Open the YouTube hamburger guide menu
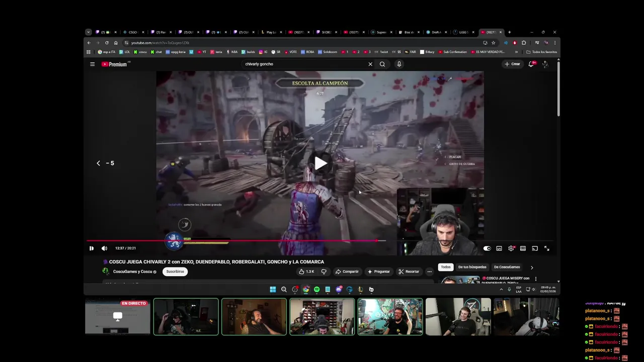Image resolution: width=644 pixels, height=362 pixels. [92, 64]
